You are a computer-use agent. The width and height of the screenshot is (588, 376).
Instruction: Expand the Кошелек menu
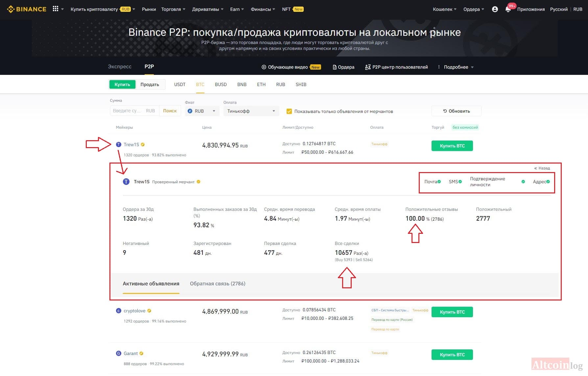click(x=445, y=9)
